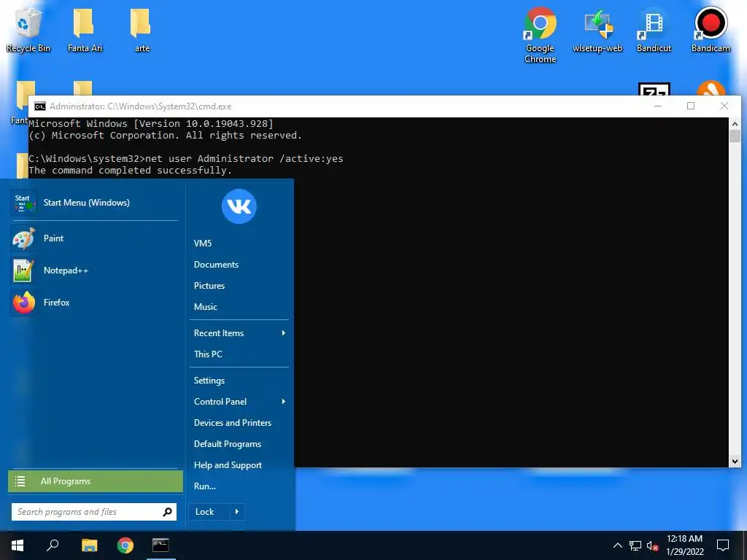Viewport: 747px width, 560px height.
Task: Open Devices and Printers
Action: point(233,423)
